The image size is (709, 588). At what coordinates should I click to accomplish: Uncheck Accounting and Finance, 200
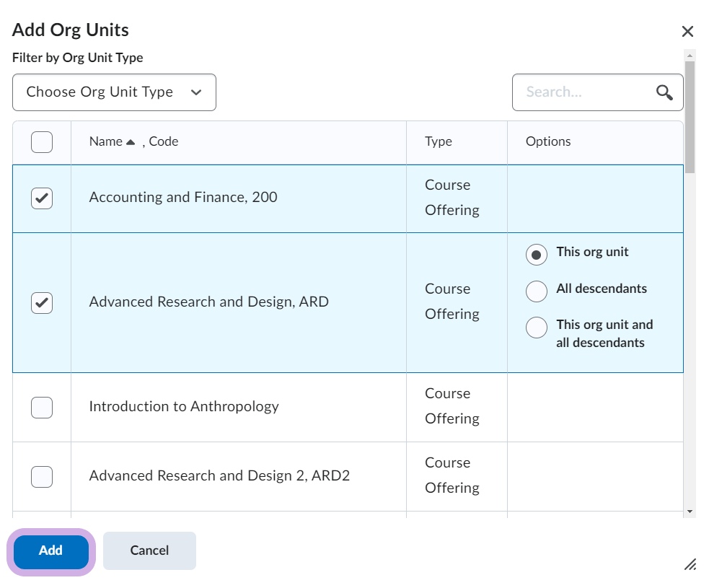(x=42, y=198)
